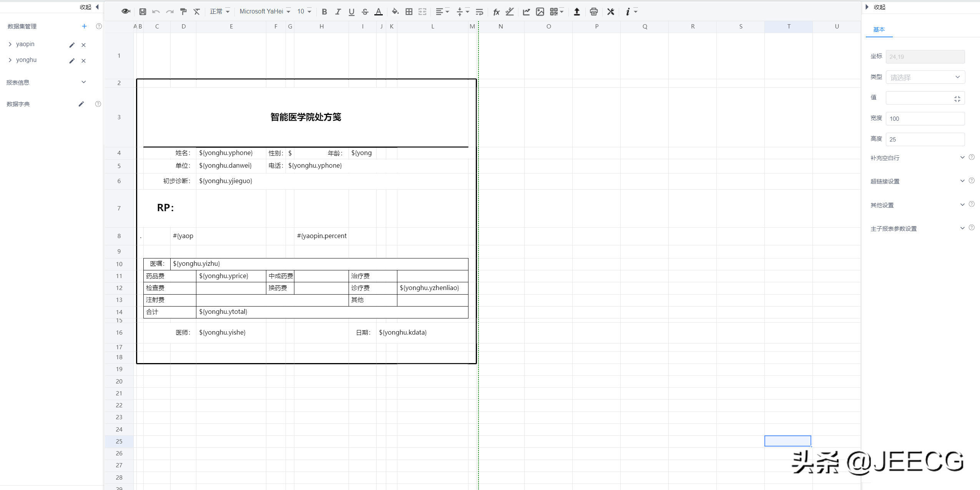The width and height of the screenshot is (980, 490).
Task: Open the function (fx) editor
Action: coord(496,12)
